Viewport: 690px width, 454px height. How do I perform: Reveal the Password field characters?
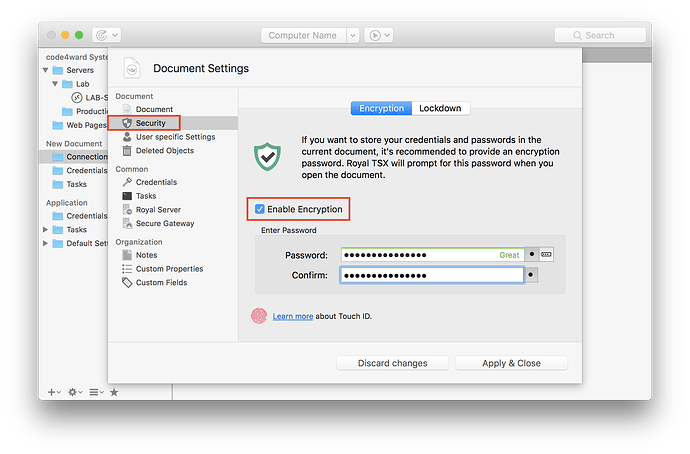coord(532,255)
